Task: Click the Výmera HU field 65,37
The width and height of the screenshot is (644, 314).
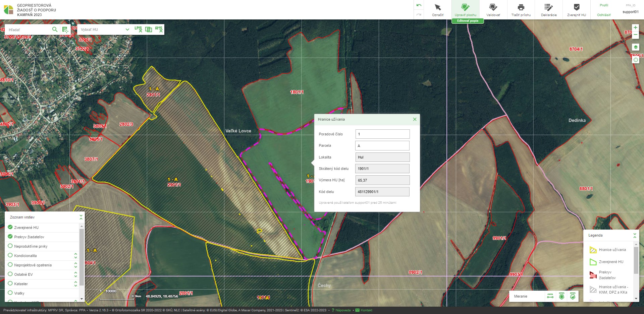Action: 382,180
